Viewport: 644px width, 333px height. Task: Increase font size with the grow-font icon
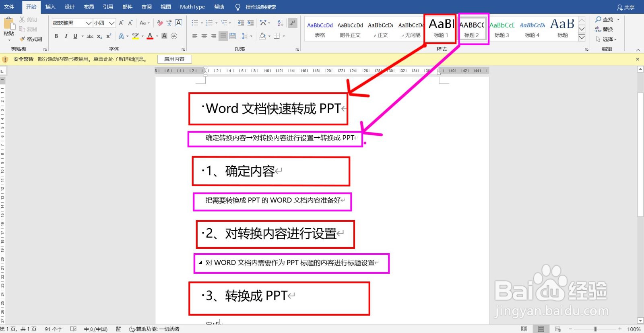121,23
